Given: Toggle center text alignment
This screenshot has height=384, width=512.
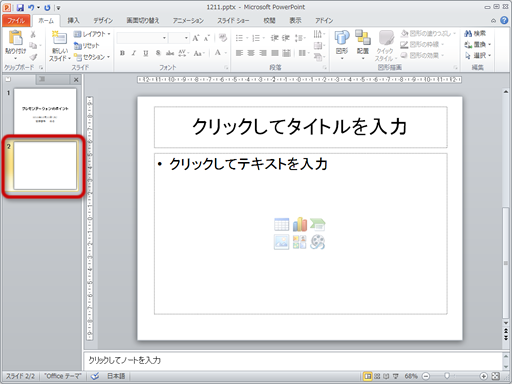Looking at the screenshot, I should point(251,53).
